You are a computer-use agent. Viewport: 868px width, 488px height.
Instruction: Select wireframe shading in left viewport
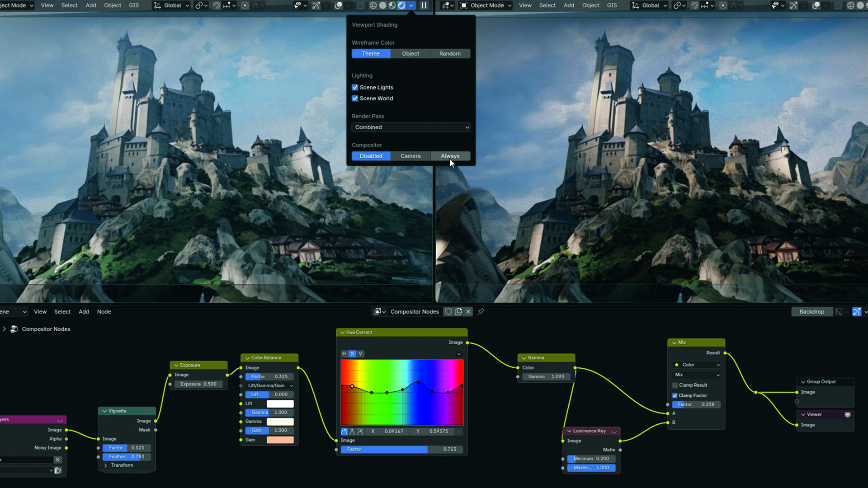tap(373, 5)
